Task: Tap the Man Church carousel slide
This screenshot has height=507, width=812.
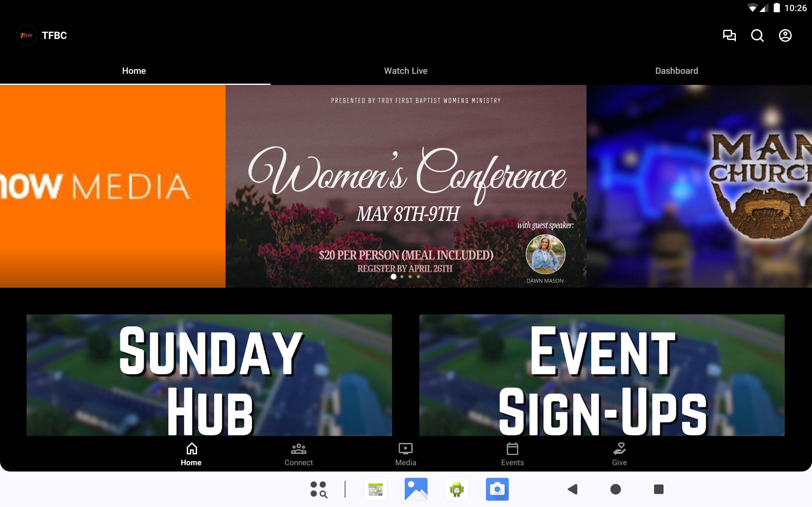Action: 699,186
